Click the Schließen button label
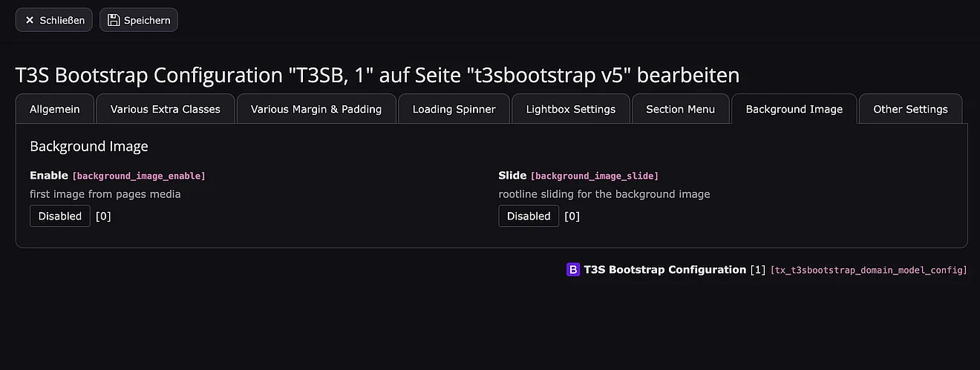This screenshot has width=980, height=370. [x=62, y=20]
